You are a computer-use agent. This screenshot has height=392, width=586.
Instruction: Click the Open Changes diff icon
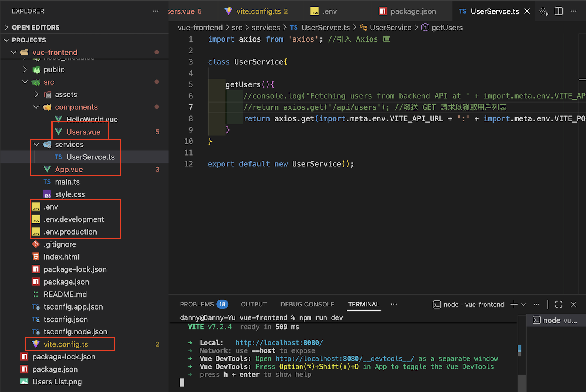pos(544,11)
